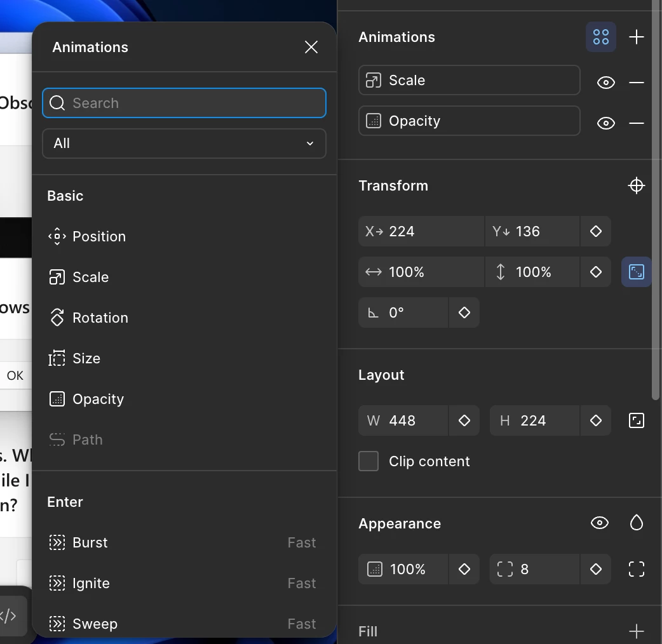Add keyframe for rotation diamond
Image resolution: width=662 pixels, height=644 pixels.
(464, 312)
